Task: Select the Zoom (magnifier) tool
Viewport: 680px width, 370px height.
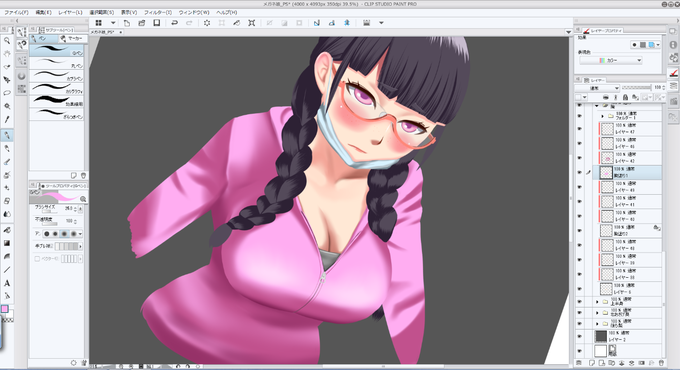Action: click(7, 40)
